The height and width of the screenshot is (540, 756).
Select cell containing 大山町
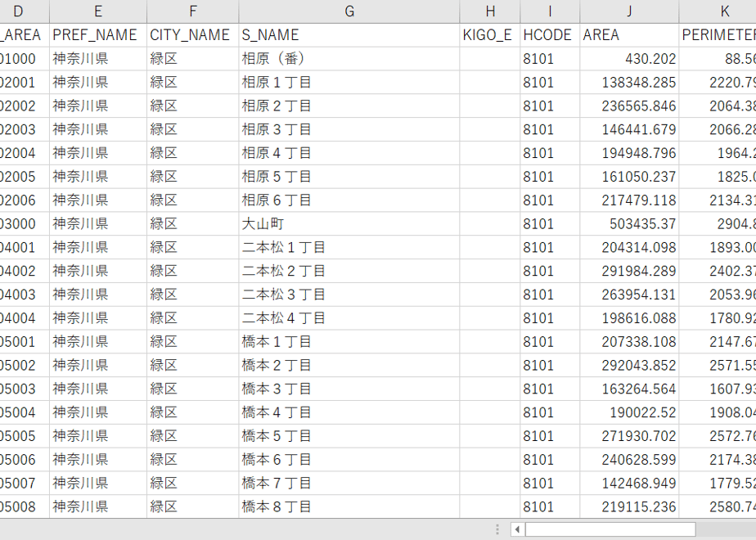coord(349,223)
